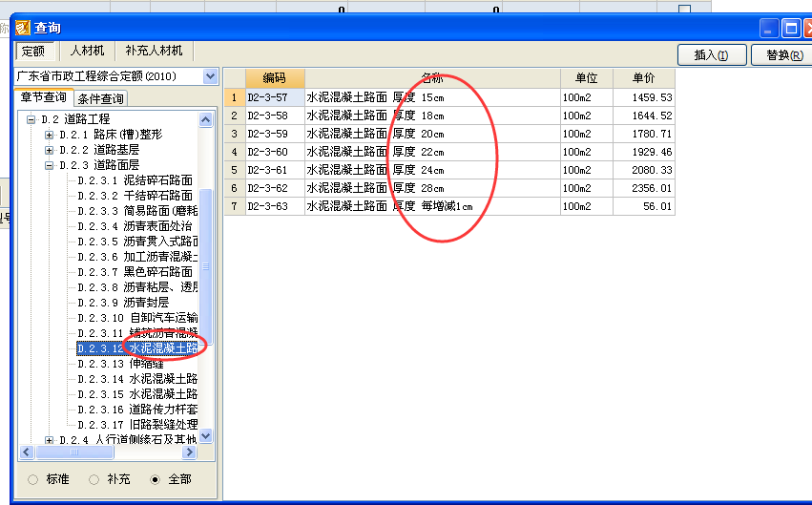Viewport: 812px width, 505px height.
Task: Select tree item D.2.3.14
Action: pos(137,379)
